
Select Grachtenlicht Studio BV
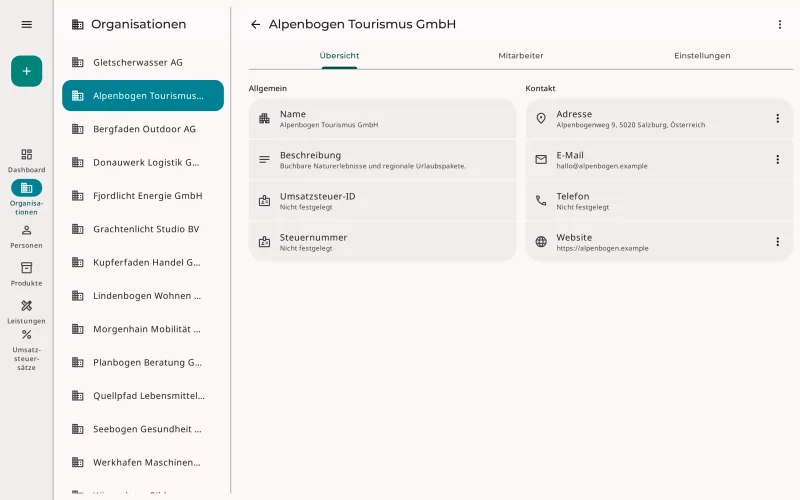(x=143, y=229)
